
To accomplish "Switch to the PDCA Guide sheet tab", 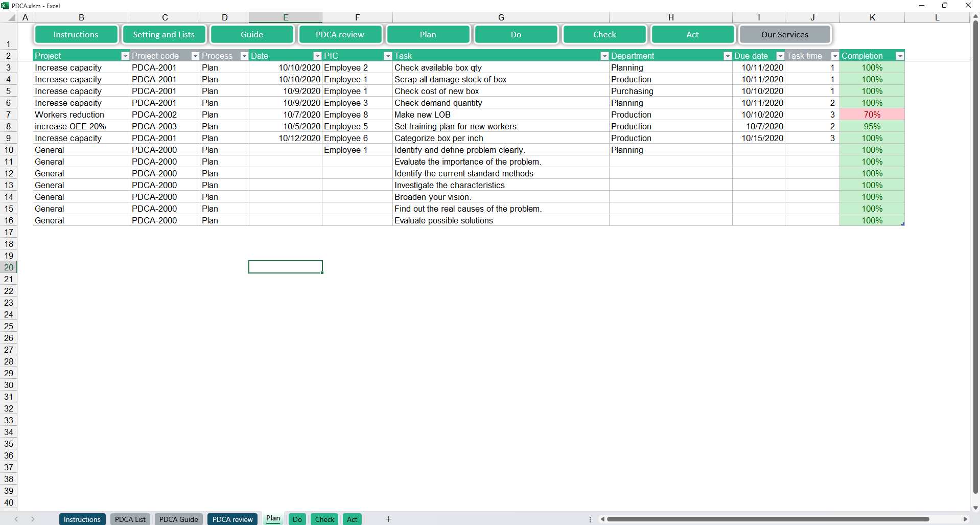I will 178,519.
